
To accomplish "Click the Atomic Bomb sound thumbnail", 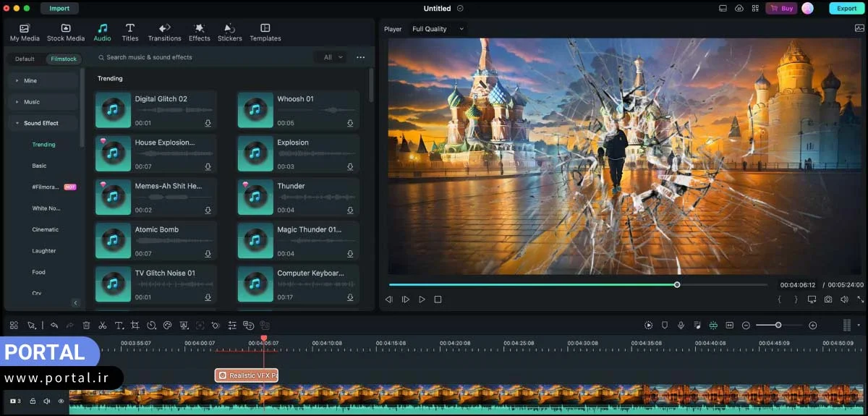I will tap(112, 241).
